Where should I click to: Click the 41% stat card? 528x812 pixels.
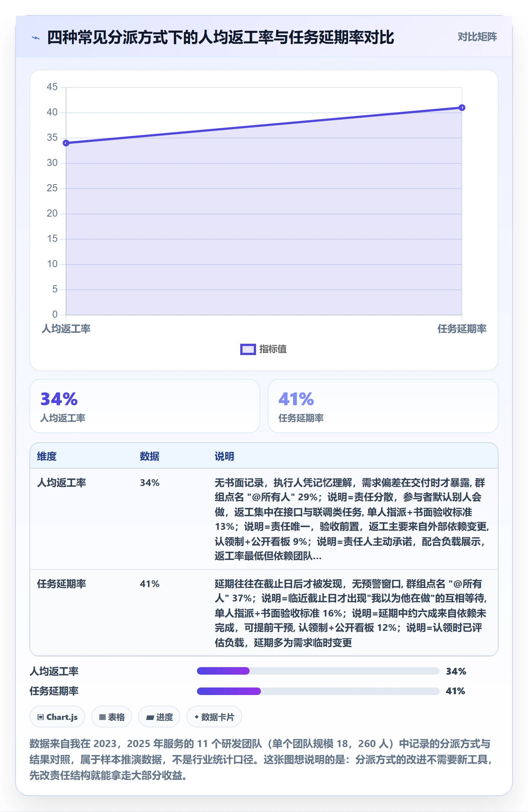[383, 406]
